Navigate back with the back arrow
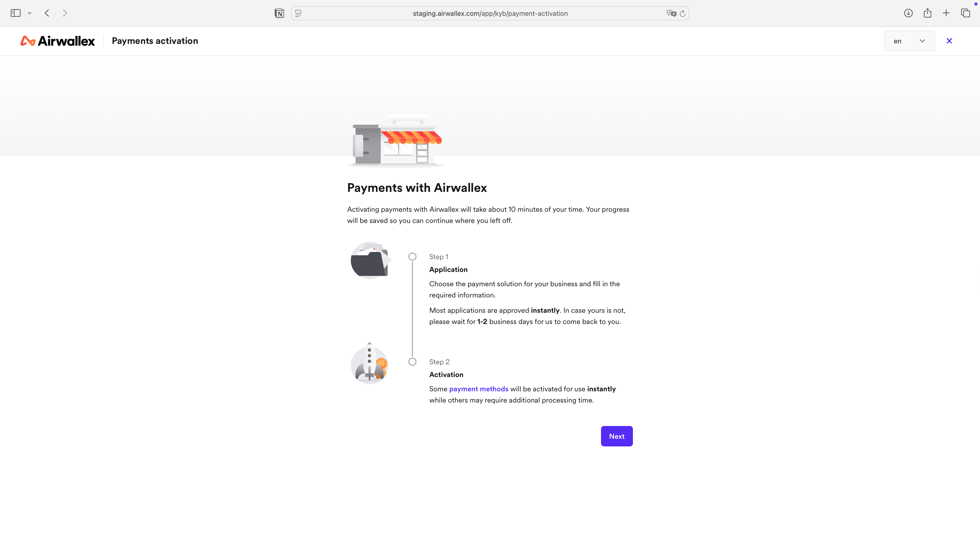Image resolution: width=980 pixels, height=551 pixels. click(x=46, y=13)
